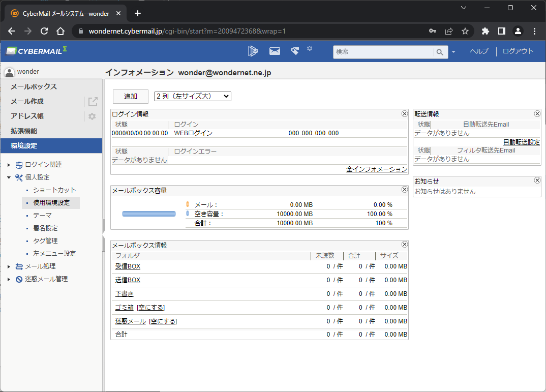Open the 全インフォメーション link
546x392 pixels.
point(377,169)
